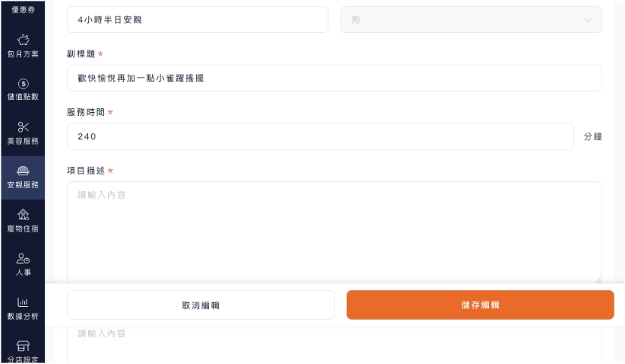Open the 優惠券 menu item
Viewport: 625px width, 364px height.
pyautogui.click(x=23, y=9)
